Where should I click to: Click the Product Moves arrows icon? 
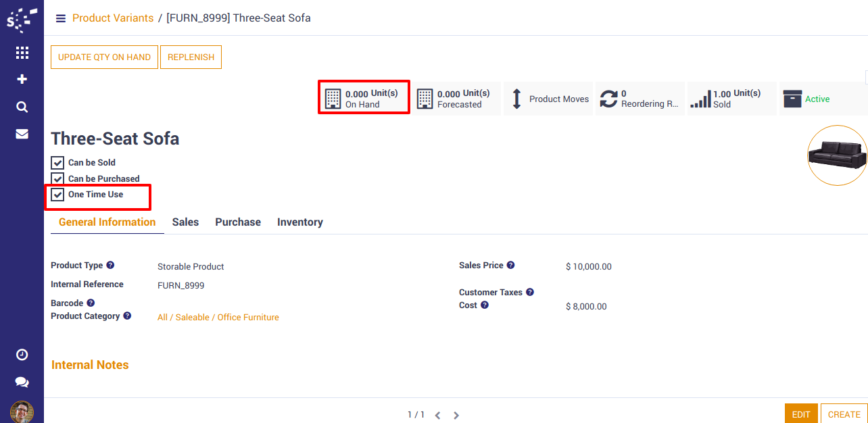tap(517, 99)
